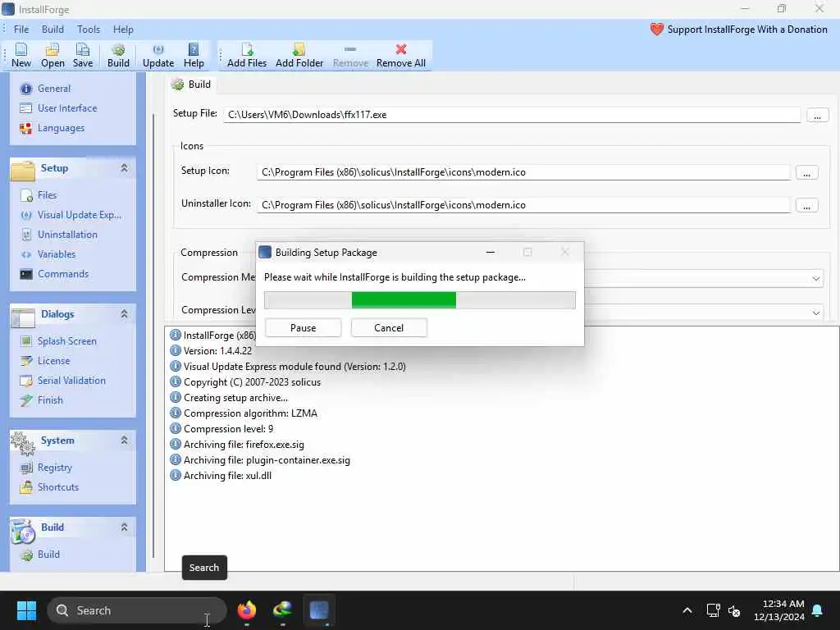Collapse the System sidebar group

tap(124, 441)
